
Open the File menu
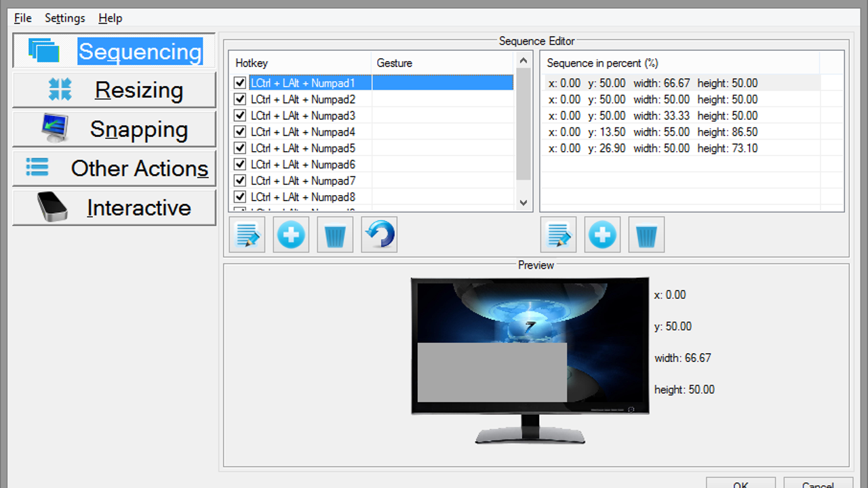tap(22, 18)
